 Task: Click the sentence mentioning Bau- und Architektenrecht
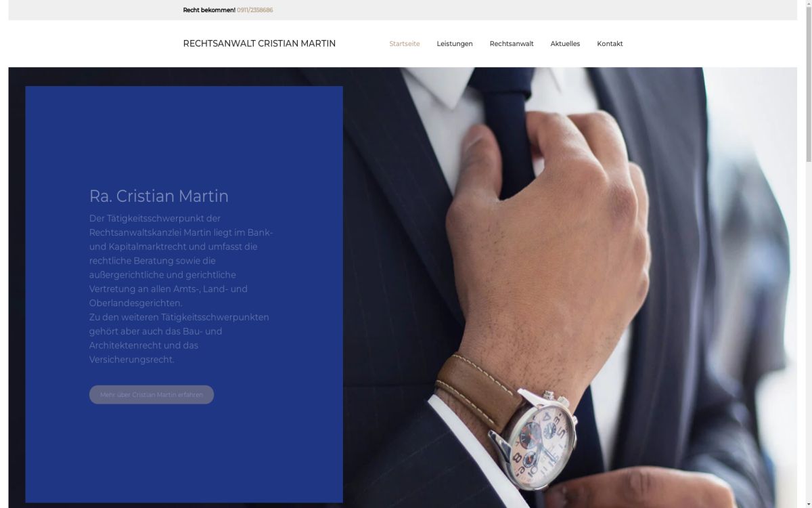179,339
